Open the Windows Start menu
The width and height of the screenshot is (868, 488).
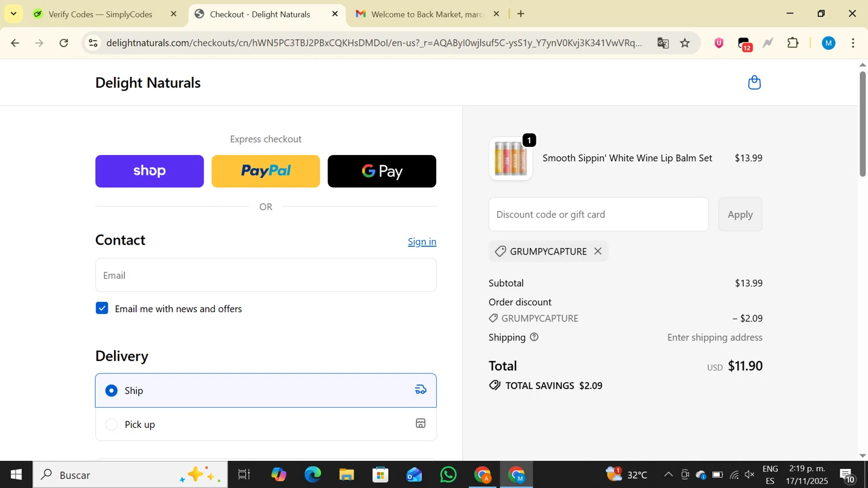[x=16, y=475]
